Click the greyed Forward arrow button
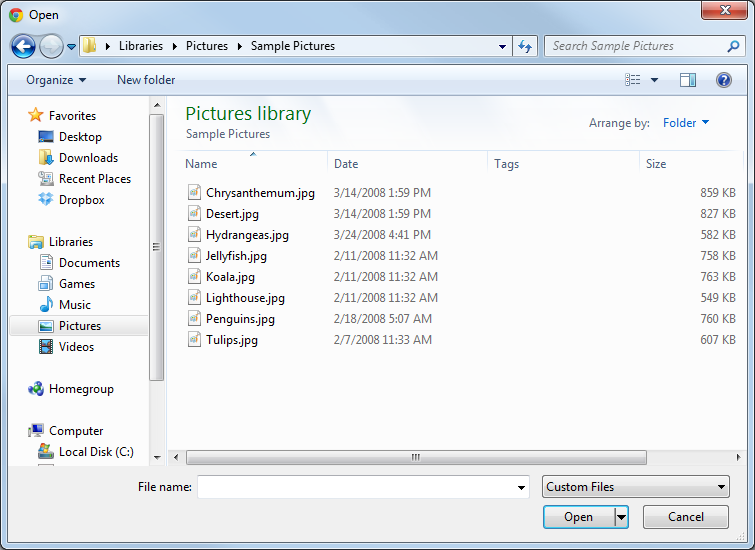Screen dimensions: 755x550 (x=51, y=47)
